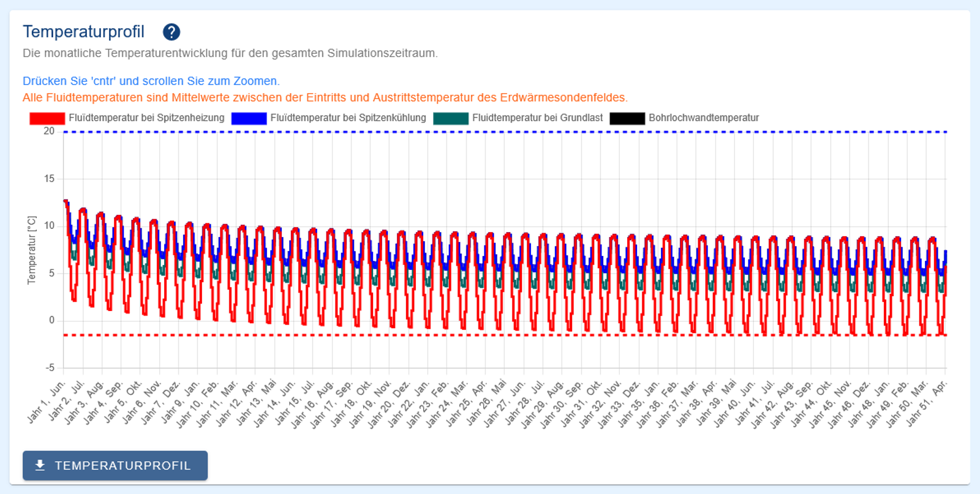This screenshot has width=980, height=494.
Task: Click the download arrow icon on Temperaturprofil button
Action: point(40,465)
